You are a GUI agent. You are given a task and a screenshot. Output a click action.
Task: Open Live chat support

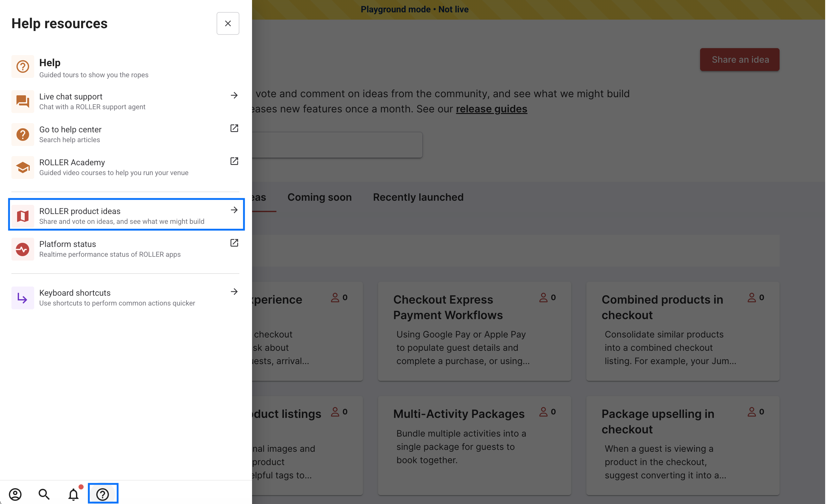(x=125, y=101)
